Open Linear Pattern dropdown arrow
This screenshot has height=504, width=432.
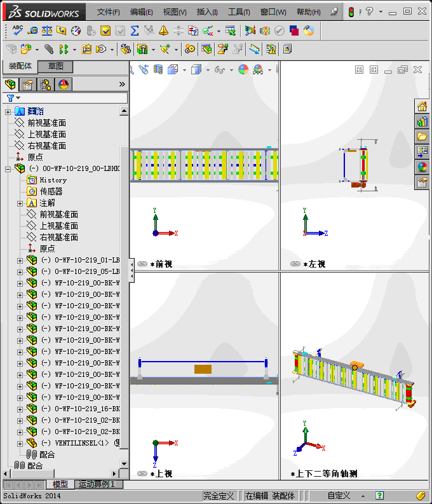pyautogui.click(x=74, y=50)
